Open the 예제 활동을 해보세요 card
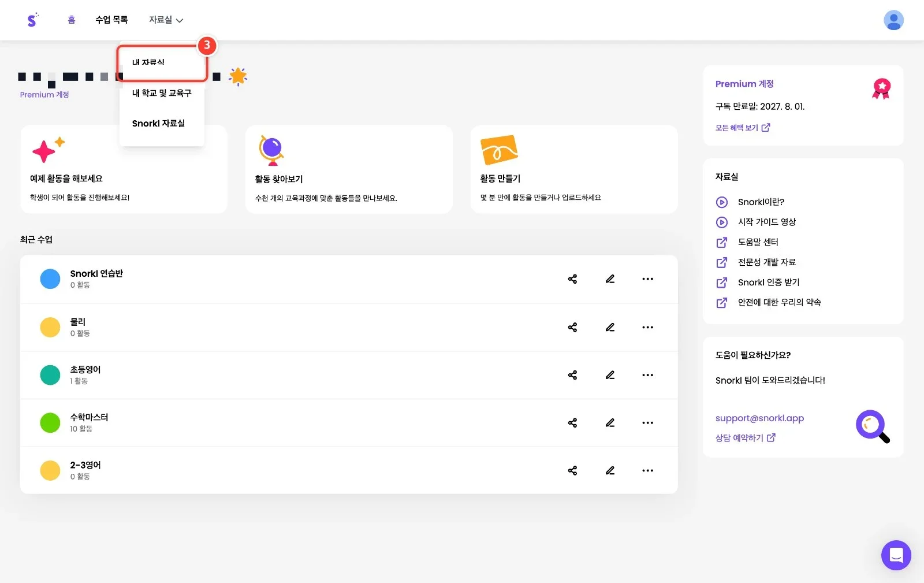Viewport: 924px width, 583px height. click(124, 169)
